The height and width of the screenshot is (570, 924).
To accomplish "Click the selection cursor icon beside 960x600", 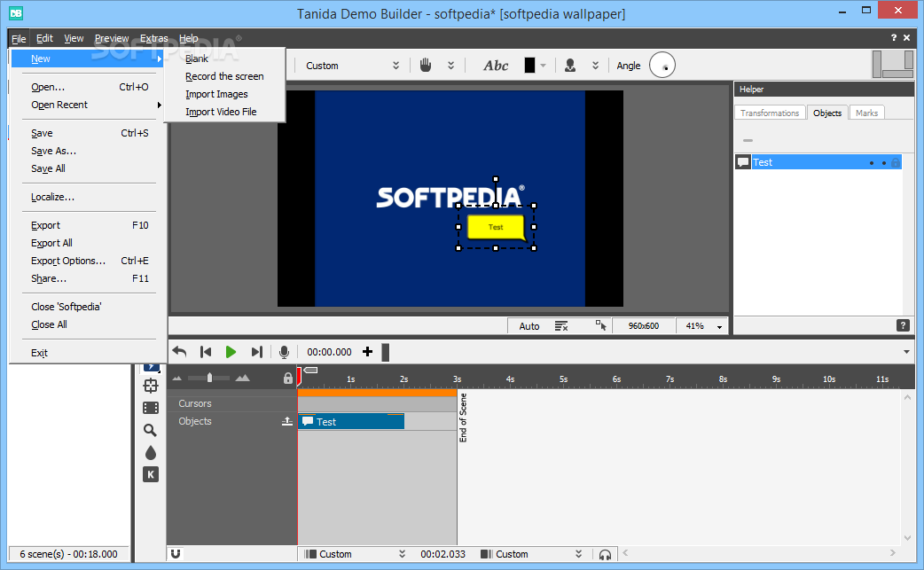I will (600, 325).
